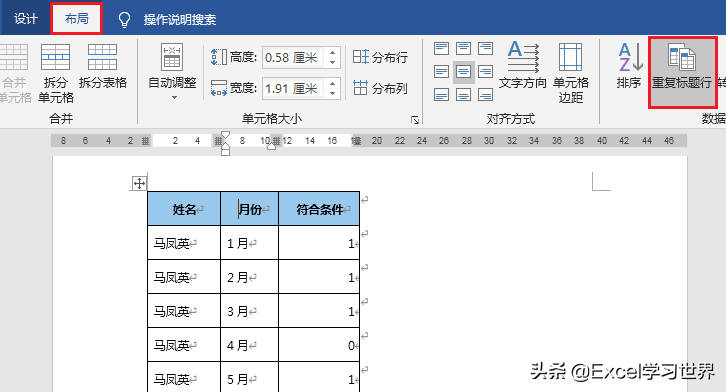The width and height of the screenshot is (726, 392).
Task: Align cell text center middle
Action: 463,72
